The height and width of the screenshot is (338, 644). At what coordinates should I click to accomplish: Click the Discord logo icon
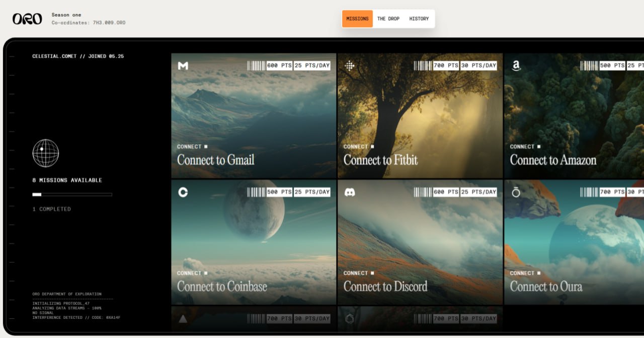[350, 192]
